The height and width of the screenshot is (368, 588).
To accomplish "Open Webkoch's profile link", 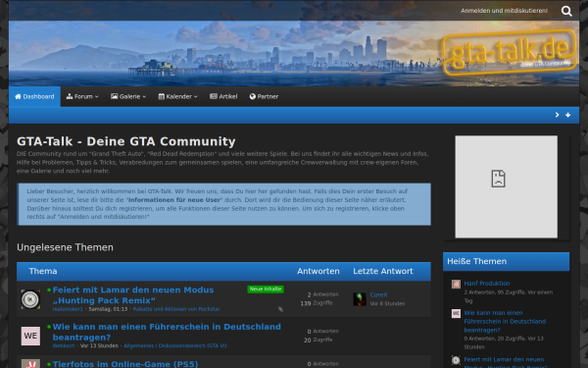I will point(64,345).
